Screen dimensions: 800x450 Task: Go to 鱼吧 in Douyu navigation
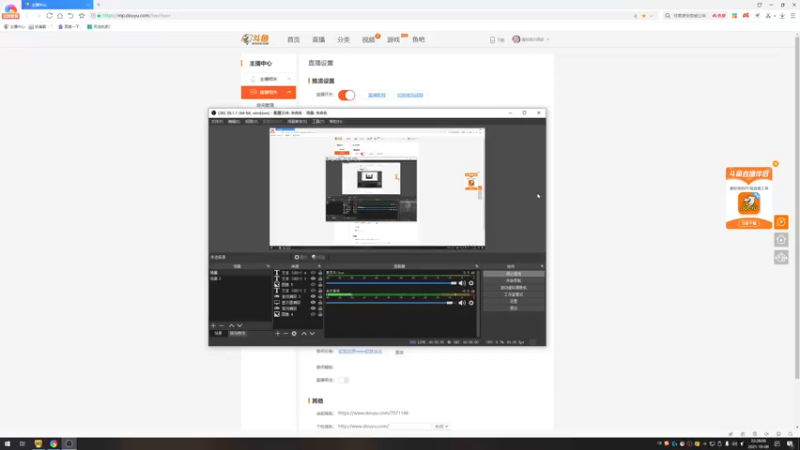click(x=418, y=40)
